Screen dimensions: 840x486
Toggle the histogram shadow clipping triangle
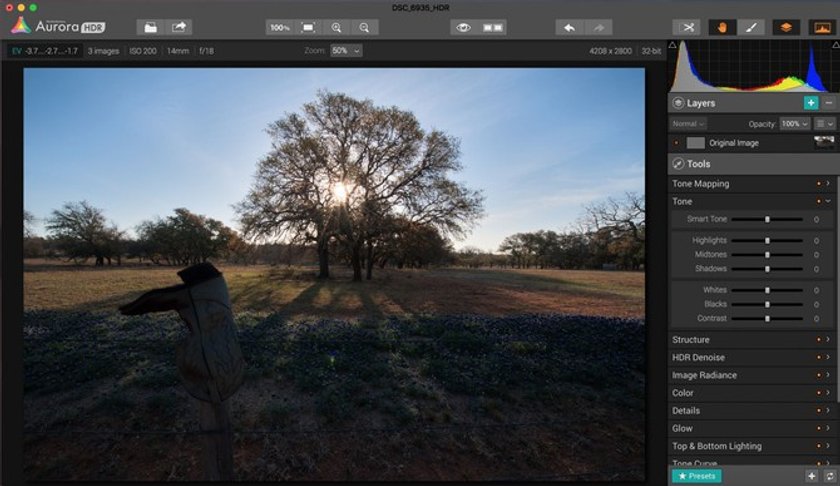coord(672,45)
